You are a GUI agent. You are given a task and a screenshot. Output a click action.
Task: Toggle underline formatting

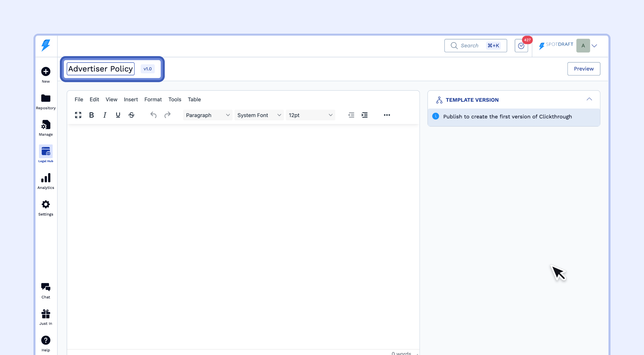click(x=118, y=115)
